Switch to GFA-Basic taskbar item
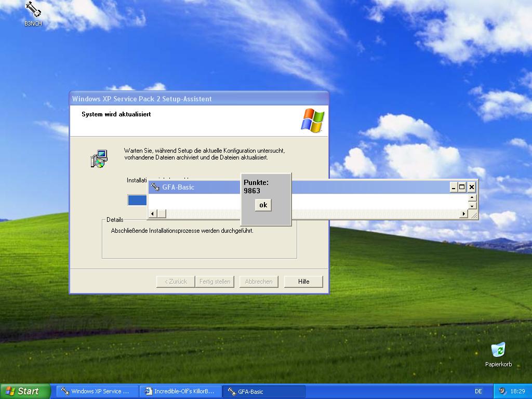 click(x=264, y=391)
